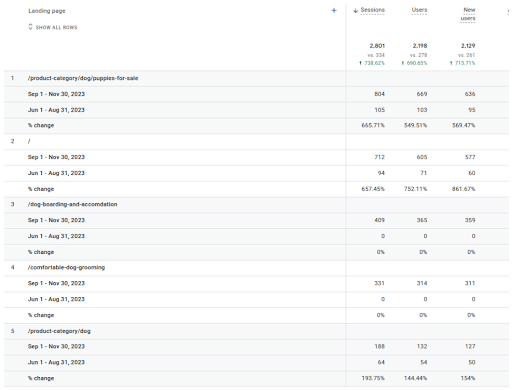Click new users value 127 for /product-category/dog
This screenshot has width=512, height=390.
[470, 346]
